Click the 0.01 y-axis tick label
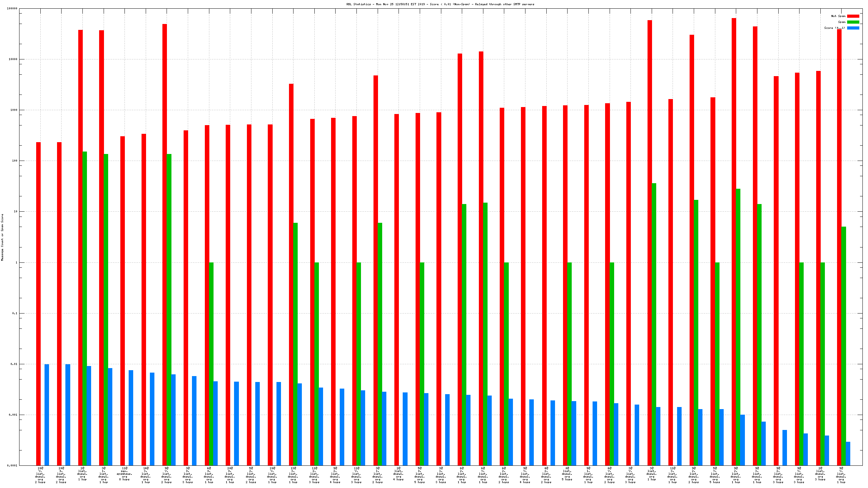Viewport: 868px width, 488px height. [x=14, y=364]
